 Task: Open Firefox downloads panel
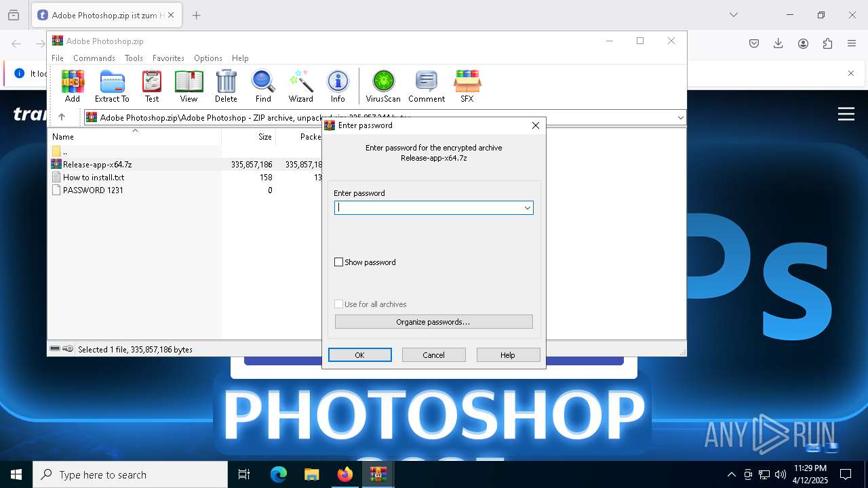point(778,43)
